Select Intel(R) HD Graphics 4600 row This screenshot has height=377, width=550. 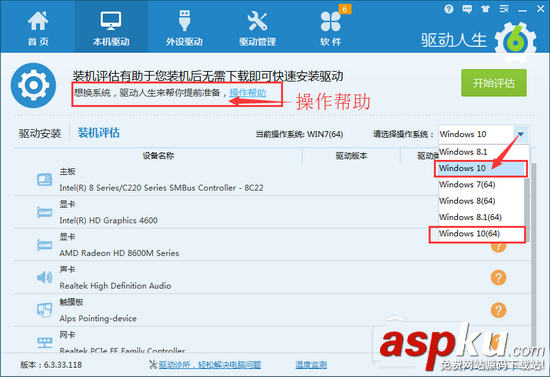(272, 212)
